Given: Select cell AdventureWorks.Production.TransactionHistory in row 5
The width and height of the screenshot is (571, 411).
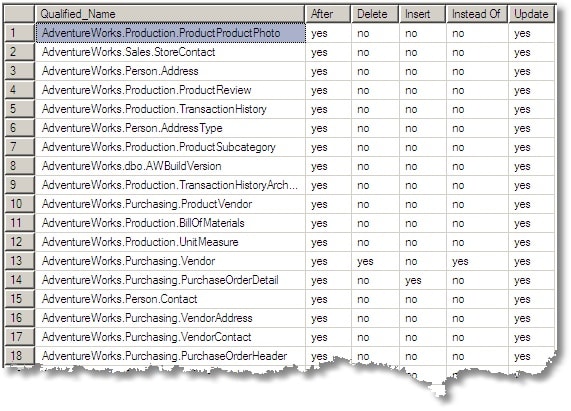Looking at the screenshot, I should click(170, 109).
